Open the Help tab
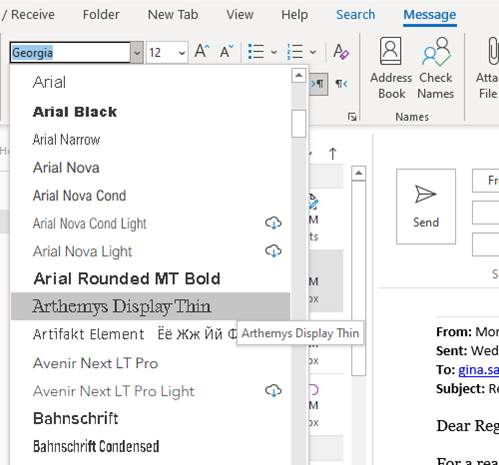499x465 pixels. point(294,15)
